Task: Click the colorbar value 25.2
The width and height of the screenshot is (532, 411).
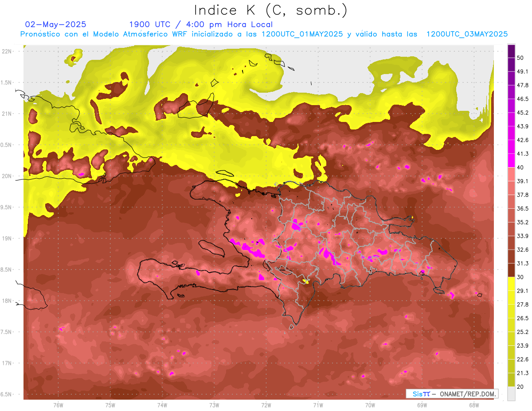Action: (x=522, y=332)
